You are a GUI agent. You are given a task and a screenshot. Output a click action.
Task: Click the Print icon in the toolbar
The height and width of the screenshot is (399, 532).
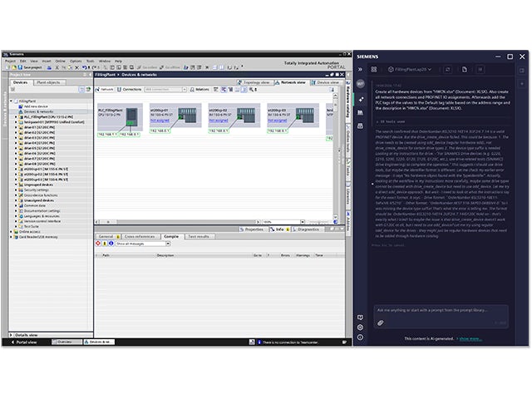(49, 67)
